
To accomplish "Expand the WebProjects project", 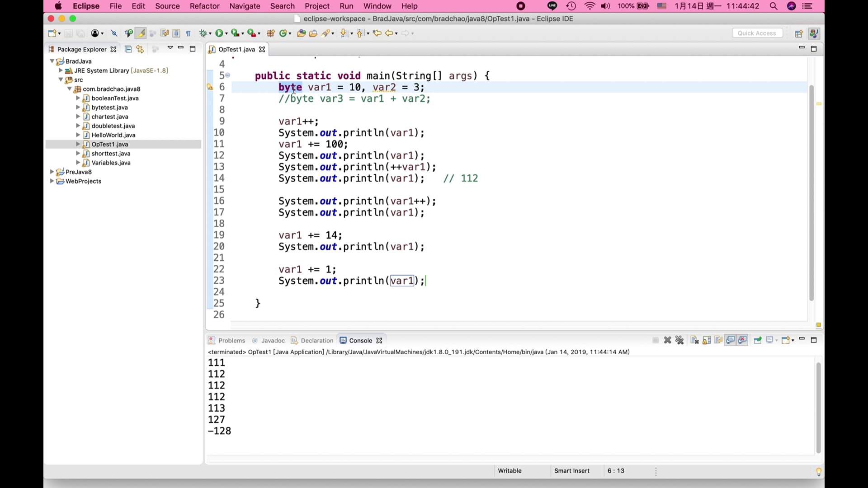I will pos(52,181).
